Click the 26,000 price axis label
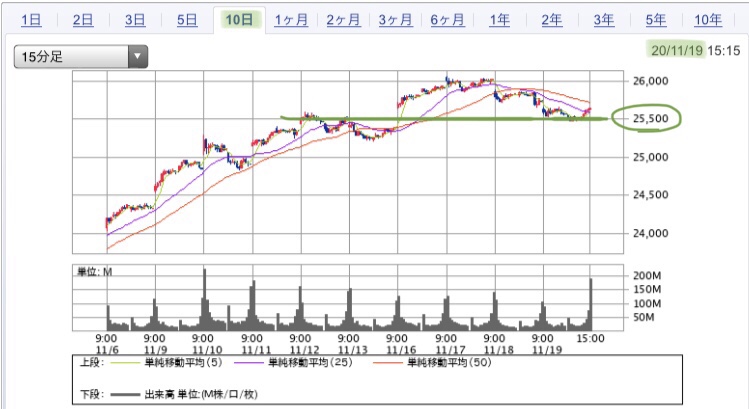749x409 pixels. pyautogui.click(x=651, y=81)
